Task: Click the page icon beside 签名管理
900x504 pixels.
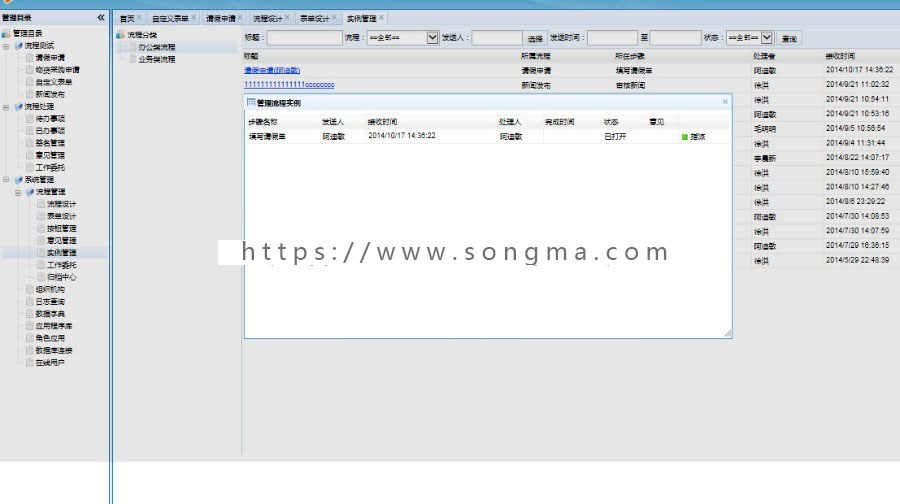Action: pos(30,143)
